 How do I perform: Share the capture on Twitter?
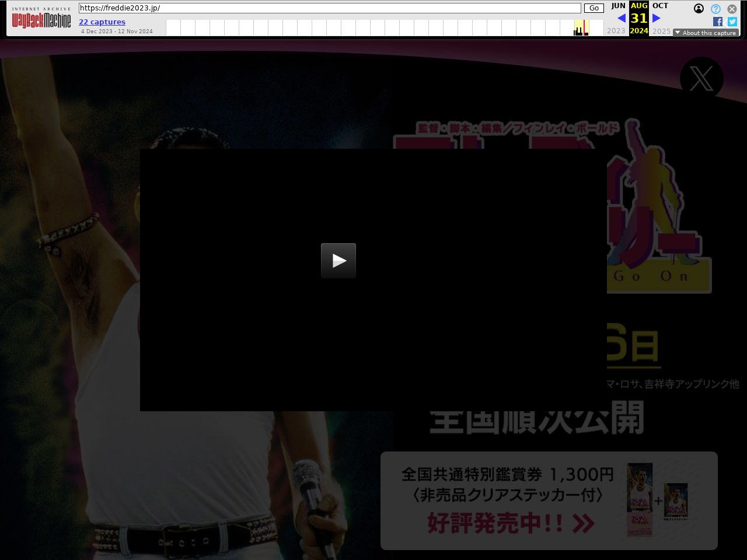[x=732, y=22]
